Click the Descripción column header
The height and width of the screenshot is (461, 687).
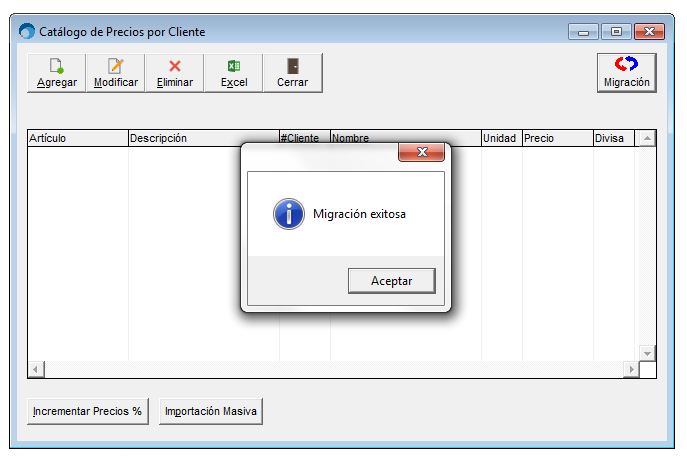tap(204, 138)
